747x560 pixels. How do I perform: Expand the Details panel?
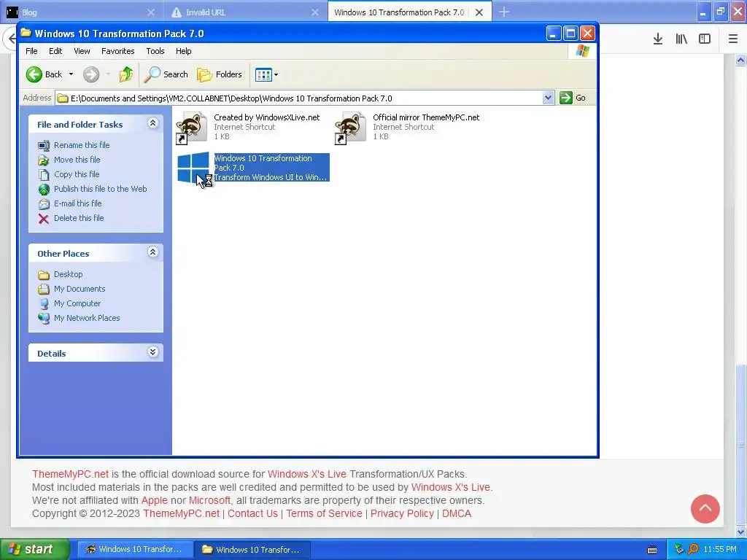coord(153,352)
